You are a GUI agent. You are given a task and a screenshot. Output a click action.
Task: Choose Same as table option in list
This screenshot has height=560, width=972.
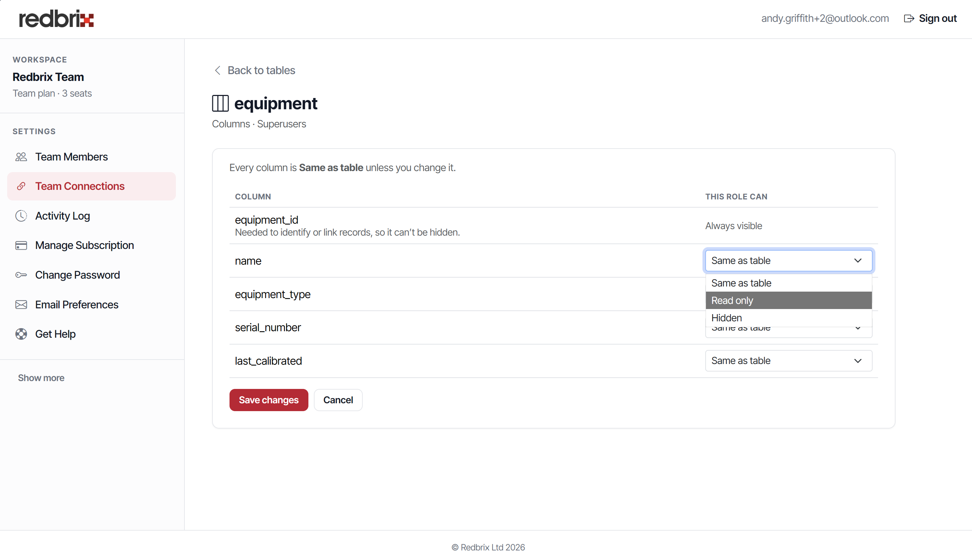(x=789, y=283)
